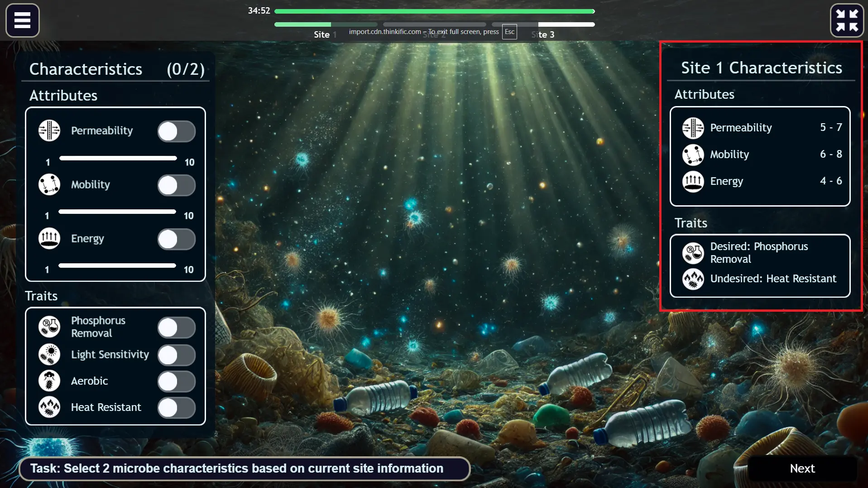Click the Light Sensitivity trait icon
This screenshot has width=868, height=488.
click(x=49, y=354)
